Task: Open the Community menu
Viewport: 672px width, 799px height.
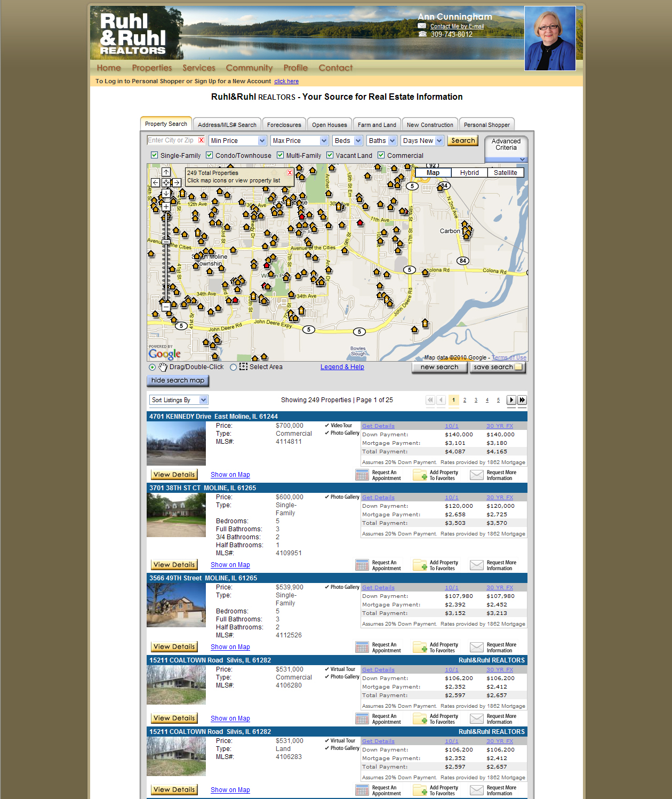Action: 249,68
